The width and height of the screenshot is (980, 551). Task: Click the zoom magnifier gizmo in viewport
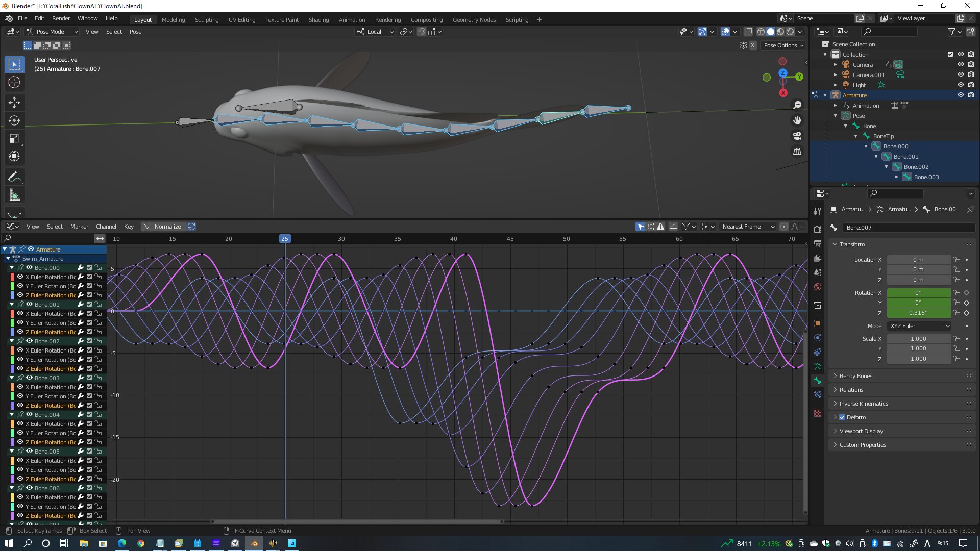(x=797, y=105)
